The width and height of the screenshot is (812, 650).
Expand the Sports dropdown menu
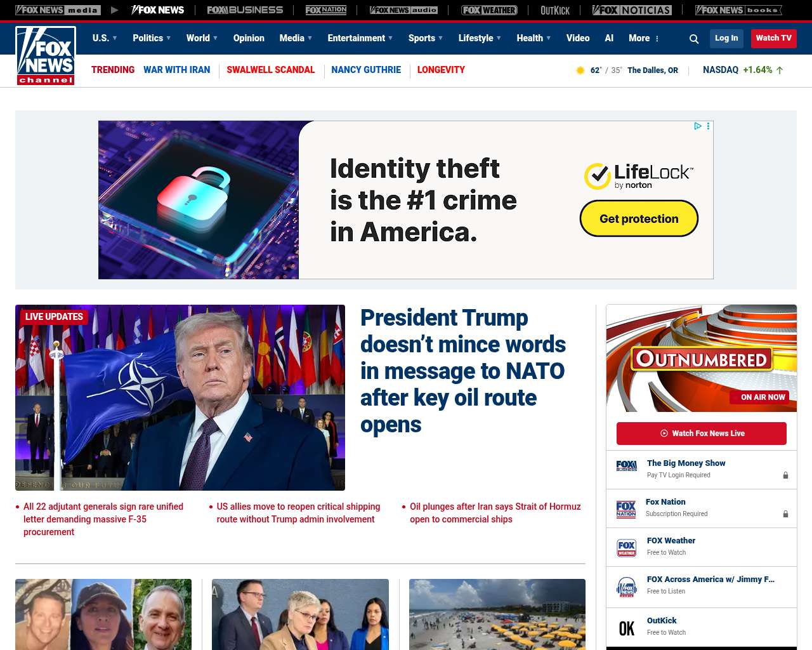point(426,38)
